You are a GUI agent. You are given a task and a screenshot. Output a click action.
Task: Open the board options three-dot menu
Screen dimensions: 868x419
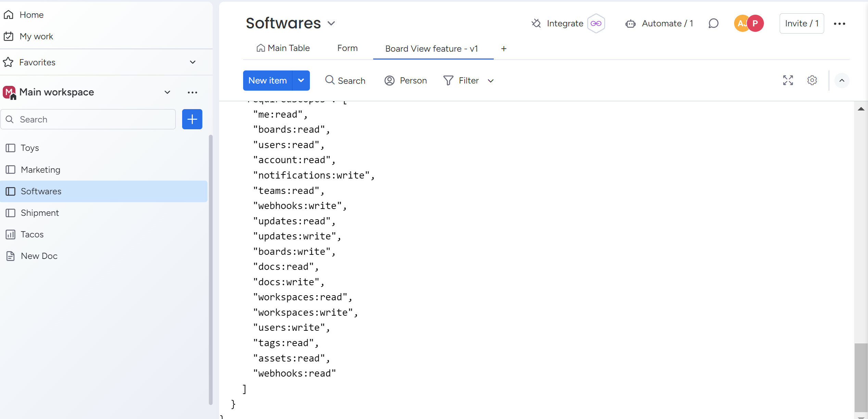(x=840, y=24)
